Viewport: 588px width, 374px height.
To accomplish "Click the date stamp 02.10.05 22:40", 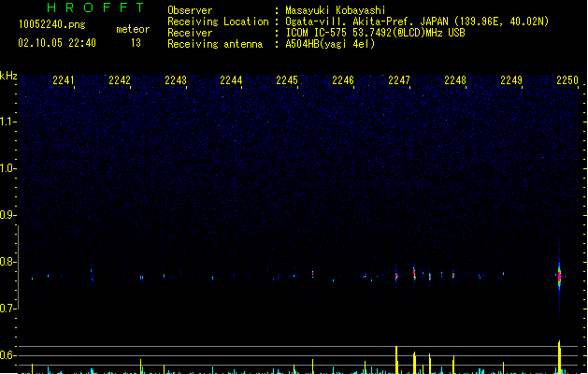I will [57, 43].
